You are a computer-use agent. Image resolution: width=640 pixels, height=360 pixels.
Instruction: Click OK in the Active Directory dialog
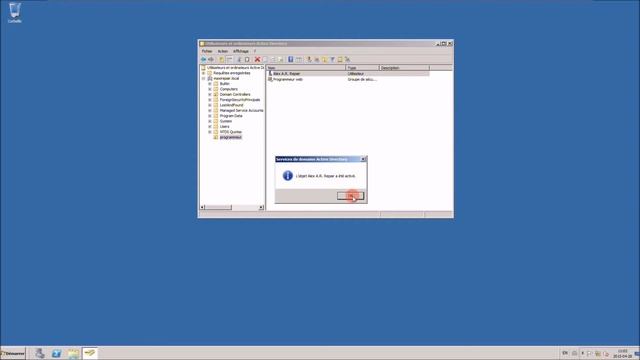351,196
